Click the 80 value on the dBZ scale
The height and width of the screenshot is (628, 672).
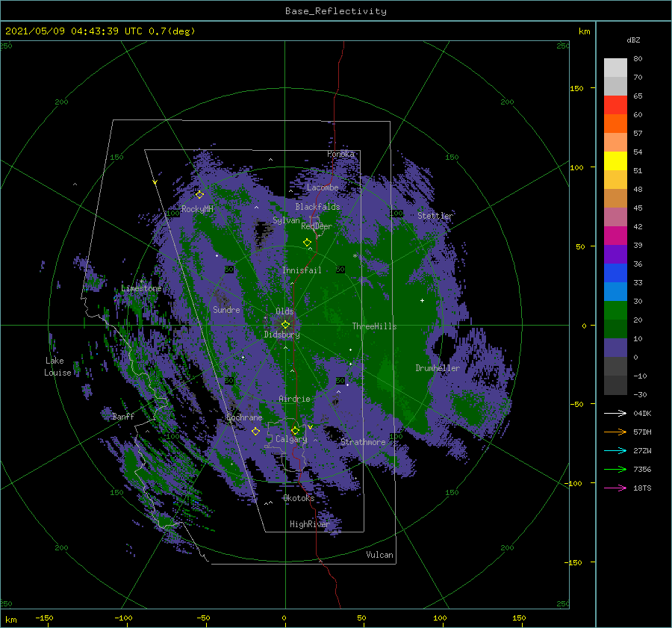pyautogui.click(x=638, y=59)
